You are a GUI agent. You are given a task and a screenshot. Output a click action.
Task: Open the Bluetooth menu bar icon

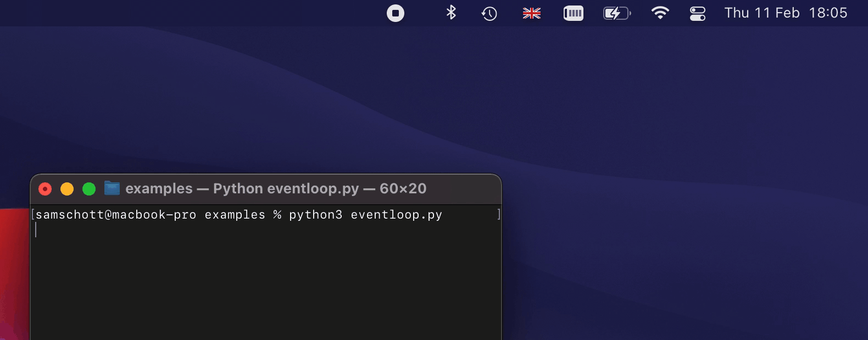[x=451, y=13]
